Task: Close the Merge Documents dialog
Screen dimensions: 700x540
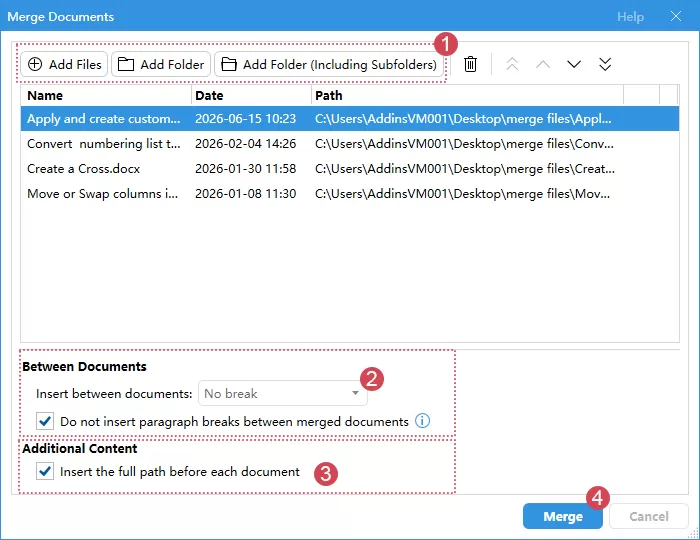Action: click(676, 17)
